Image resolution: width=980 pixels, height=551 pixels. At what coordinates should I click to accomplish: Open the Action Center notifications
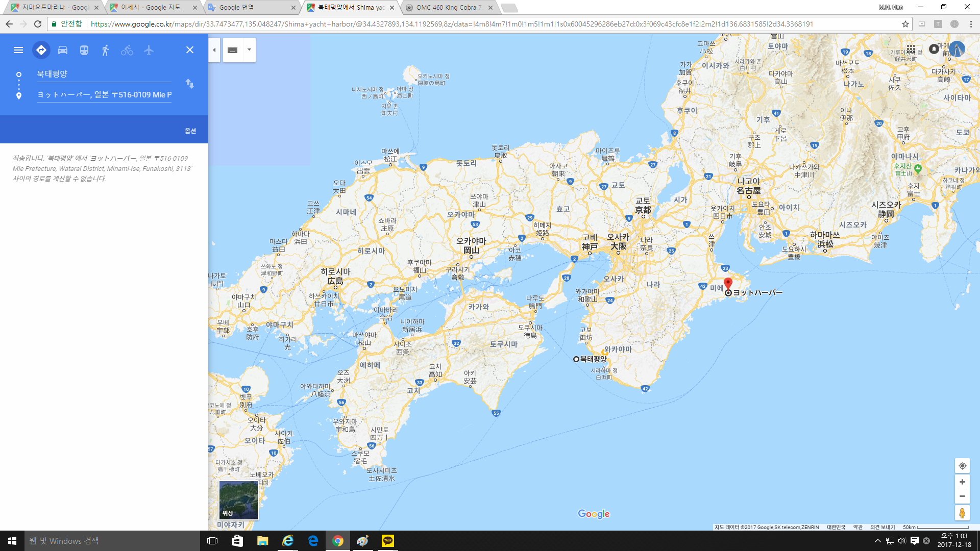click(915, 541)
